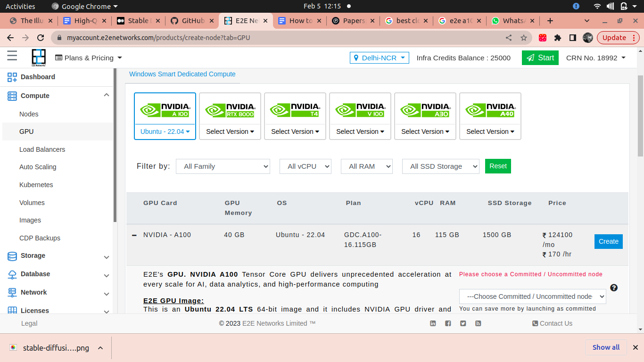The height and width of the screenshot is (362, 644).
Task: Switch to the Windows Smart Dedicated Compute tab
Action: point(182,74)
